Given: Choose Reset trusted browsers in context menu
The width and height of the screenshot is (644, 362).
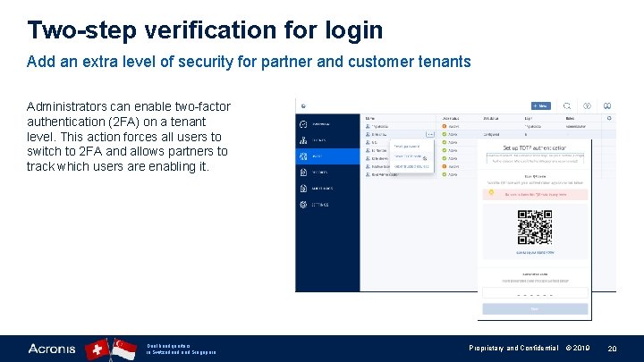Looking at the screenshot, I should 411,166.
